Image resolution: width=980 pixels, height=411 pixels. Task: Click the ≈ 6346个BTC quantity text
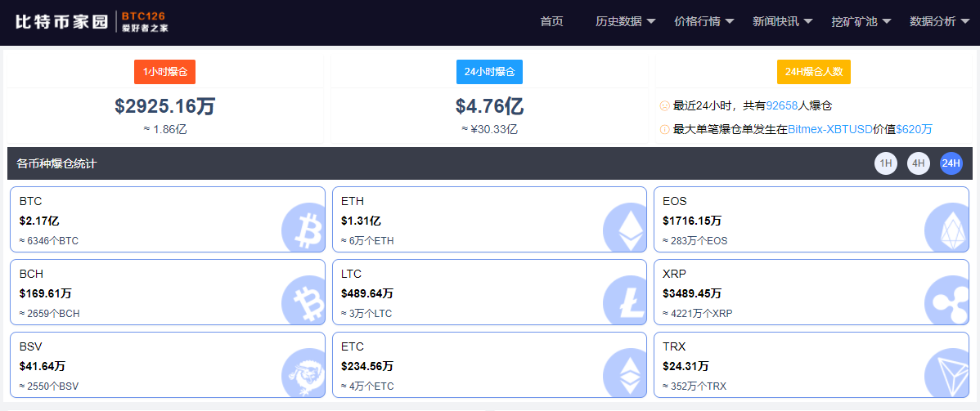(49, 240)
